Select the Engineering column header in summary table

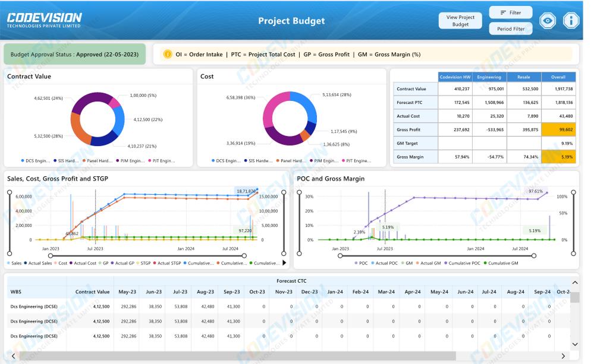pyautogui.click(x=489, y=77)
